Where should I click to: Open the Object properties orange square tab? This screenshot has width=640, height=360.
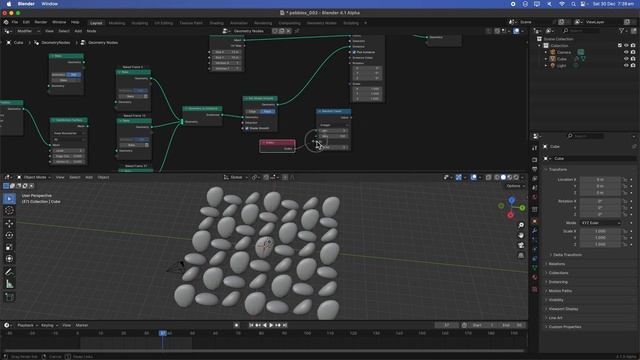(534, 221)
